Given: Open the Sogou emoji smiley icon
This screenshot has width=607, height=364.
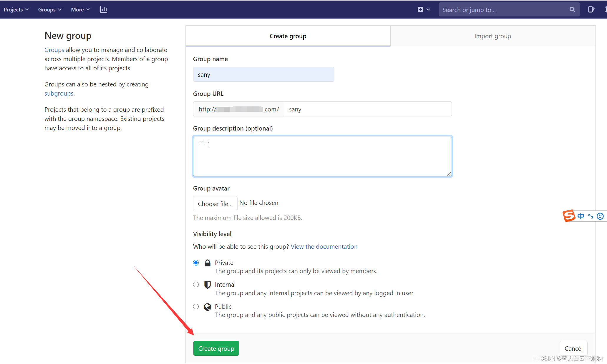Looking at the screenshot, I should (600, 216).
